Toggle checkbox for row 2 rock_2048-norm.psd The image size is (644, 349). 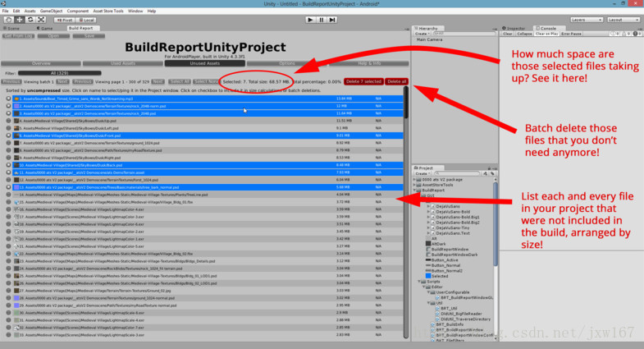9,106
